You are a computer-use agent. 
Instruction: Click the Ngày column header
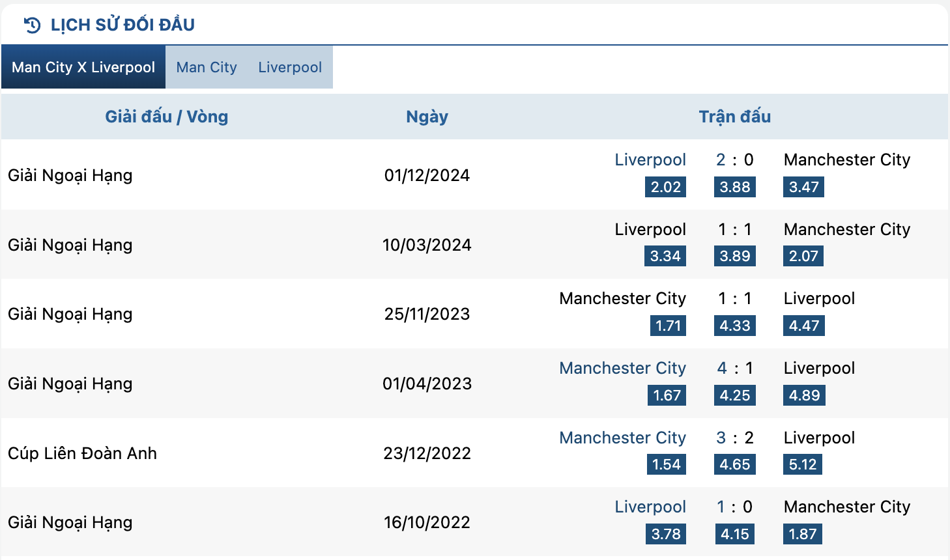[427, 117]
